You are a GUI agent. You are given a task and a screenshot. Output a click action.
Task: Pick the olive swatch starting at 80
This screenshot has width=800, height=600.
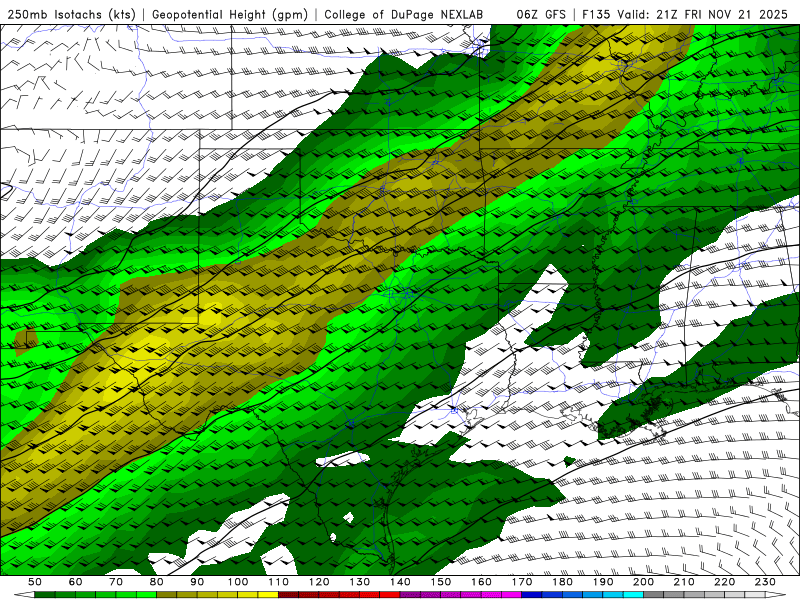click(166, 594)
